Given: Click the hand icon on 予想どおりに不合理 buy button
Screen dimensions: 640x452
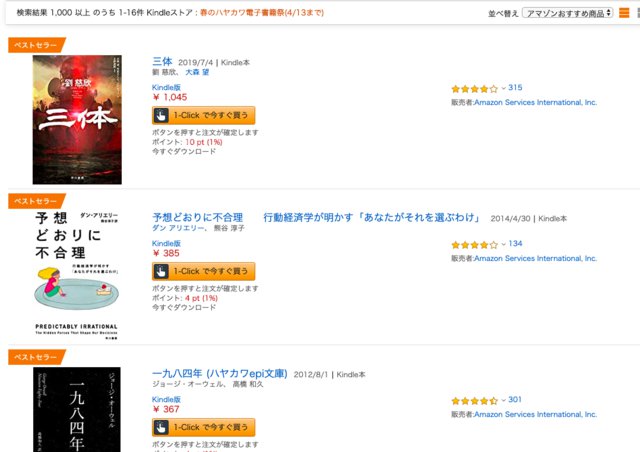Looking at the screenshot, I should tap(160, 271).
